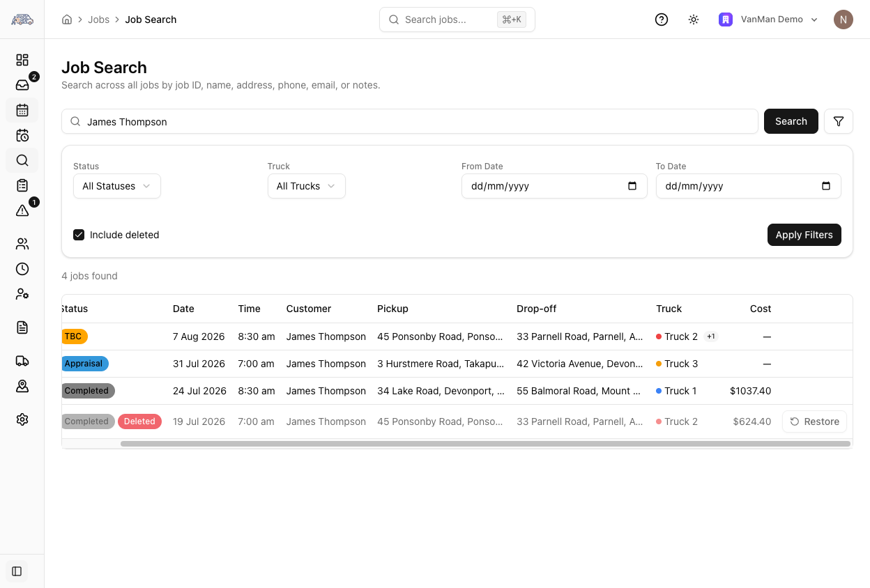
Task: Click the $1037.40 cost cell
Action: click(x=750, y=391)
